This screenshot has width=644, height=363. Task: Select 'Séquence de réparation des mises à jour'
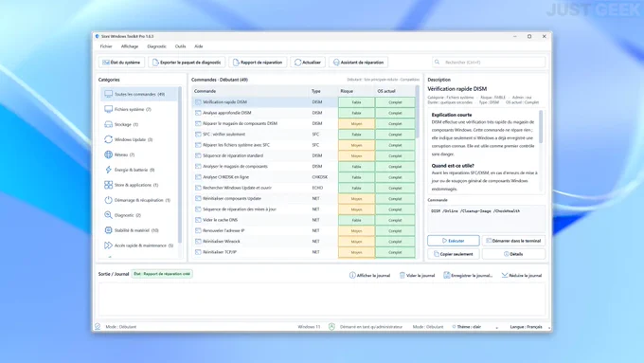coord(303,209)
